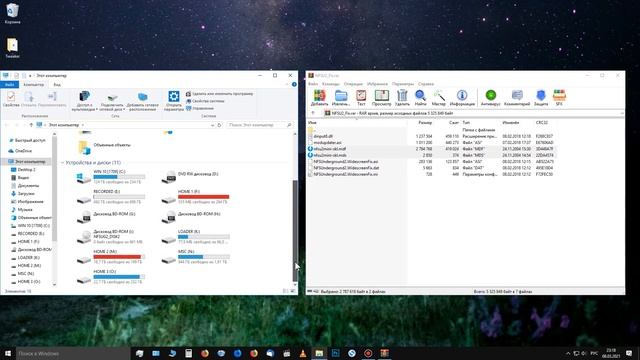Screen dimensions: 640x360
Task: Click the Windows taskbar search box
Action: 73,353
